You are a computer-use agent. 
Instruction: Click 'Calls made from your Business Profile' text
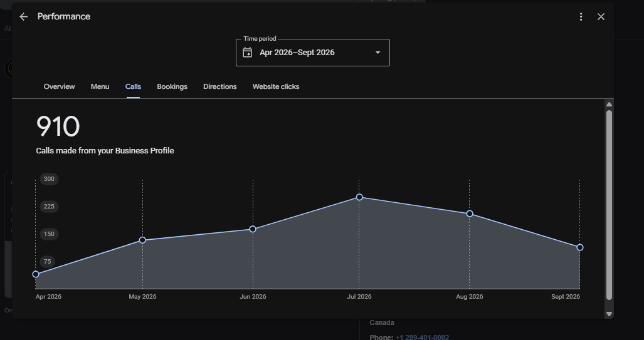click(x=105, y=151)
